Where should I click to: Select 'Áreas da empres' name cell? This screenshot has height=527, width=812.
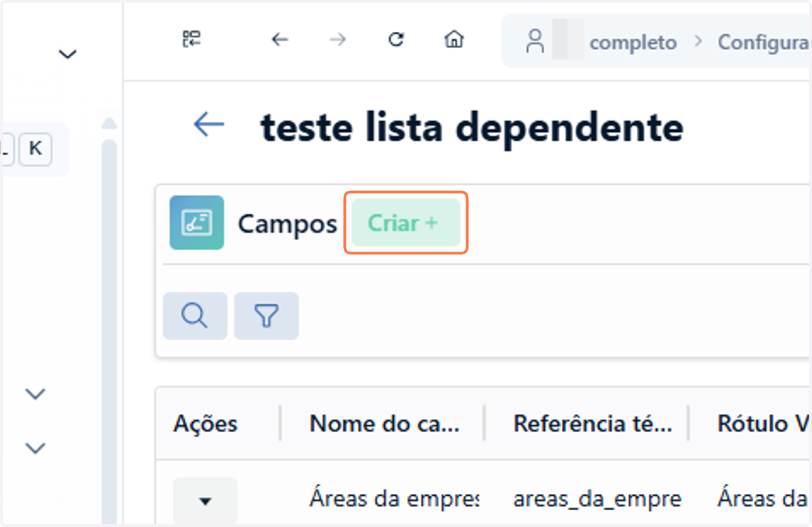(x=394, y=499)
